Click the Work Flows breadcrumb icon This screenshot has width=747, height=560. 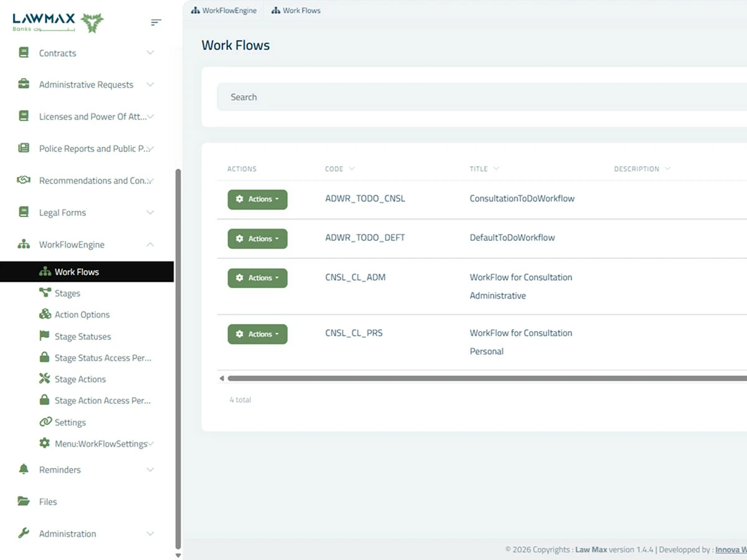276,11
